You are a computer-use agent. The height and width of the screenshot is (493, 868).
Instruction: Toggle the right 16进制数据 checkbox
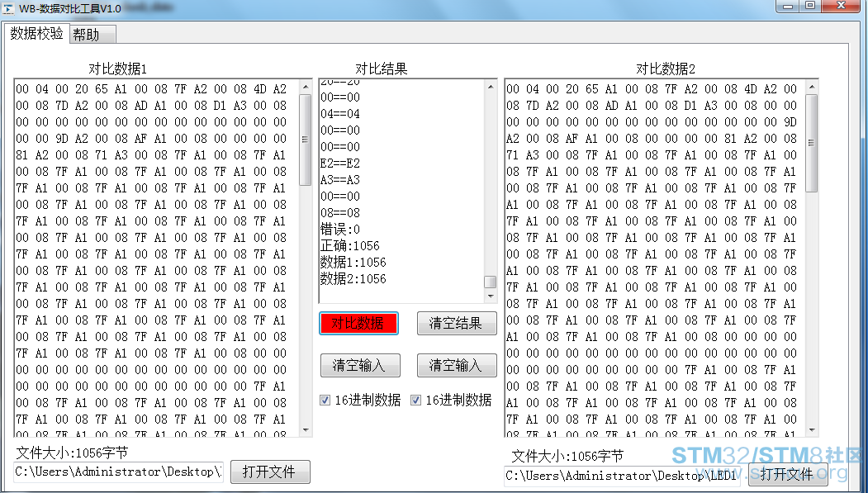415,400
